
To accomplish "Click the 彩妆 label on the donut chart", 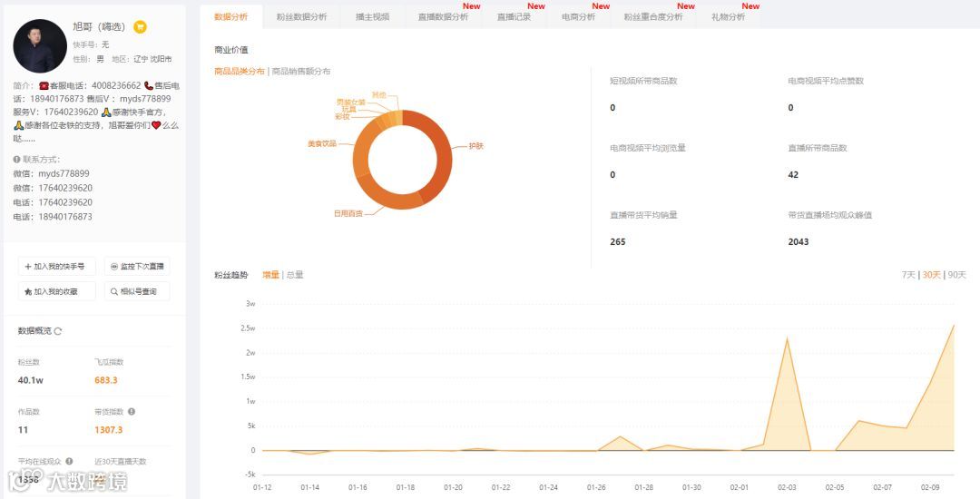I will pyautogui.click(x=342, y=117).
